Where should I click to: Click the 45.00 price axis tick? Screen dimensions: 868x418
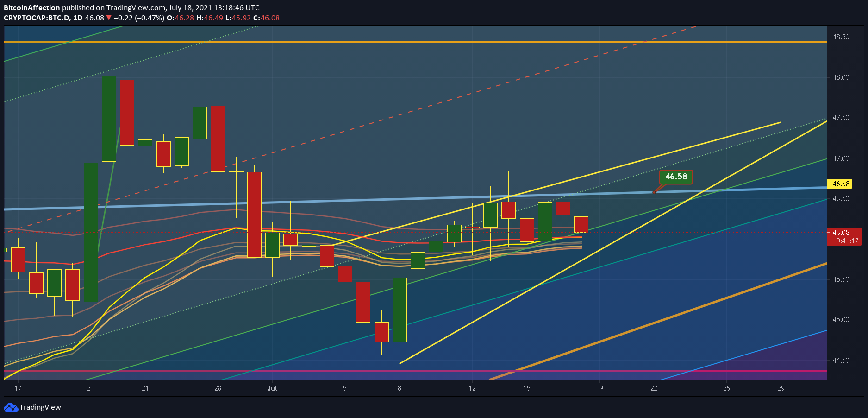841,320
